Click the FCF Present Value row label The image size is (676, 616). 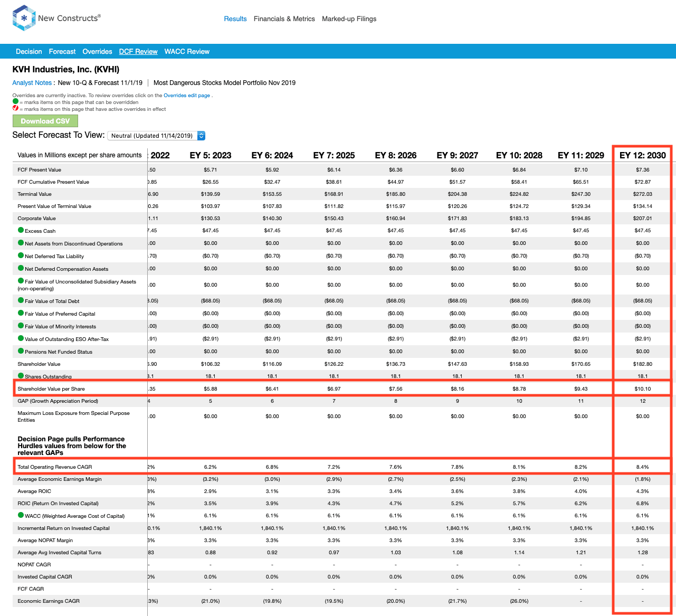tap(40, 170)
